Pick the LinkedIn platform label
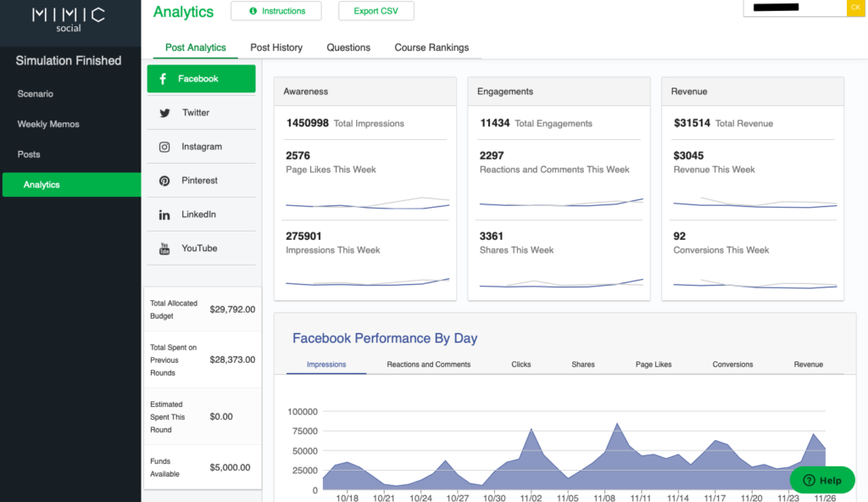Viewport: 868px width, 502px height. coord(198,215)
